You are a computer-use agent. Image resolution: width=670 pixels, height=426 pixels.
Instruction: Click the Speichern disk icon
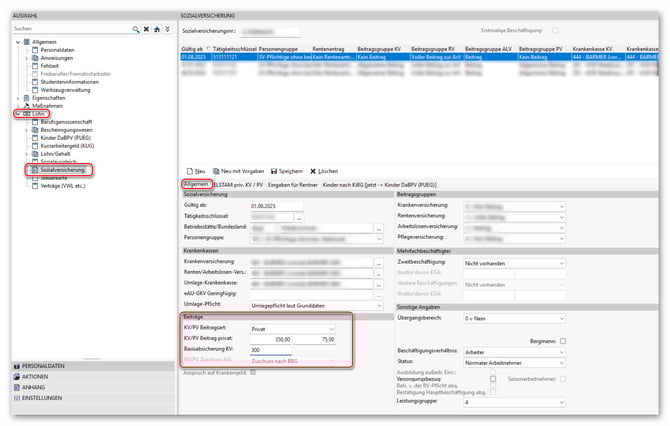click(x=274, y=171)
